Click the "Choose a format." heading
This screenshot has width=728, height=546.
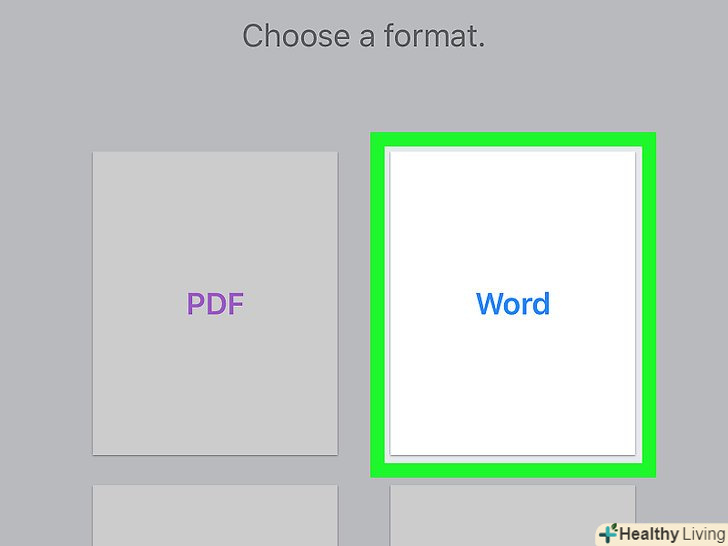tap(364, 37)
